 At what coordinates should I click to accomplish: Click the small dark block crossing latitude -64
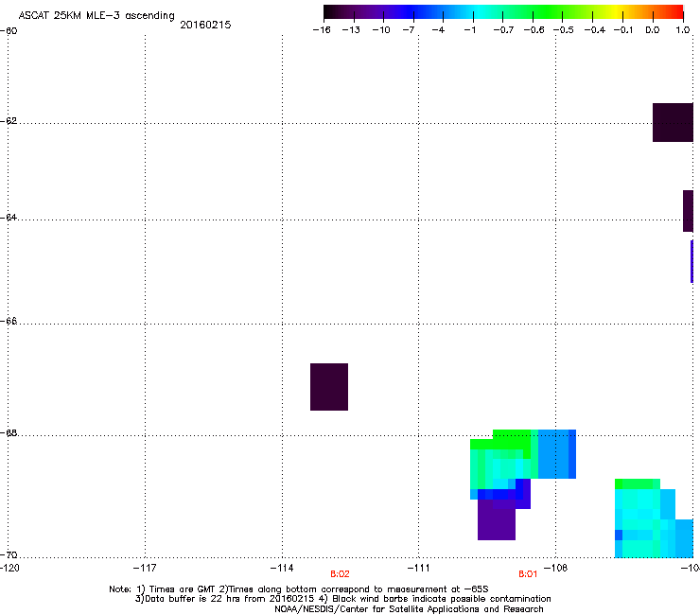tap(688, 211)
